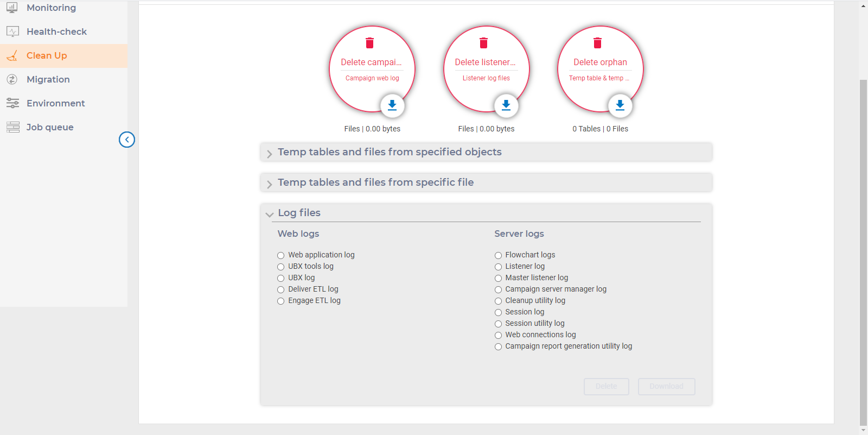This screenshot has height=435, width=868.
Task: Open the Migration menu item
Action: [48, 79]
